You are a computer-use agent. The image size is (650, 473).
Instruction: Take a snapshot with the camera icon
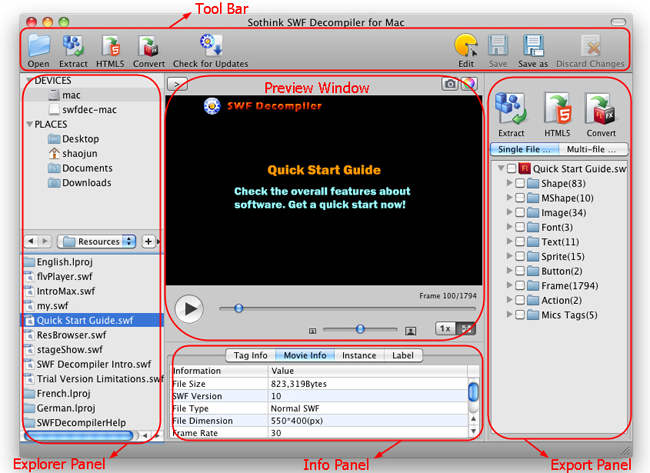(x=450, y=84)
